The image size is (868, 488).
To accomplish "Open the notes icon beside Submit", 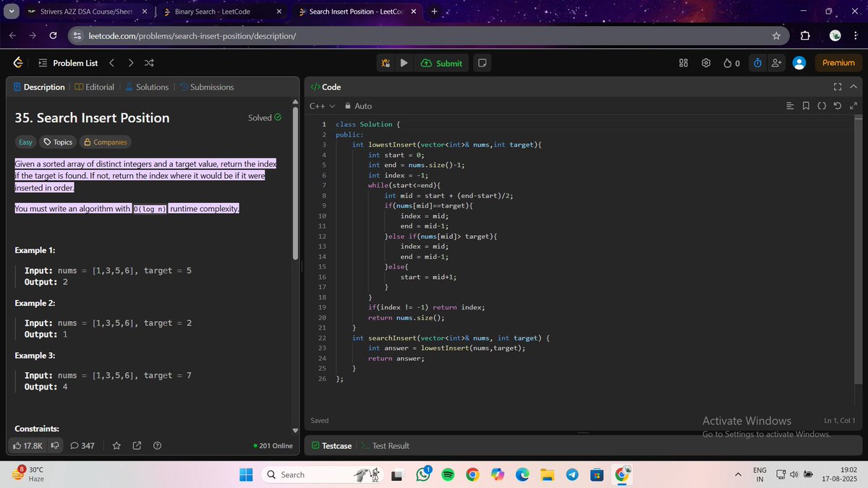I will [x=482, y=63].
